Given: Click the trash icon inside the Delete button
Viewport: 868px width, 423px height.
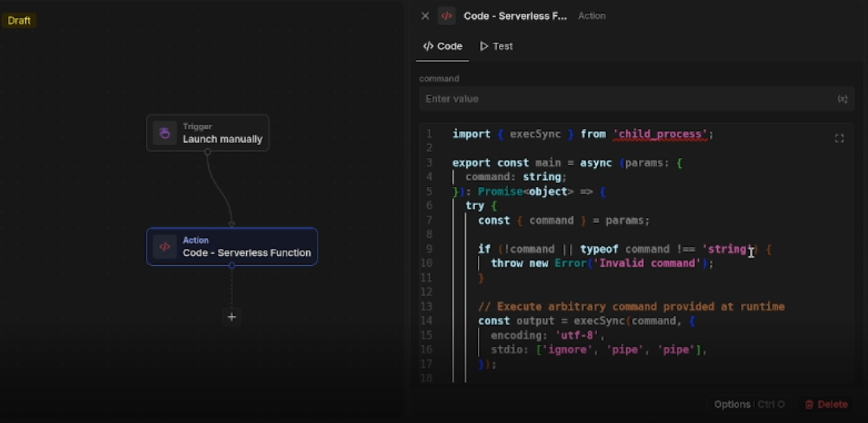Looking at the screenshot, I should (x=811, y=404).
